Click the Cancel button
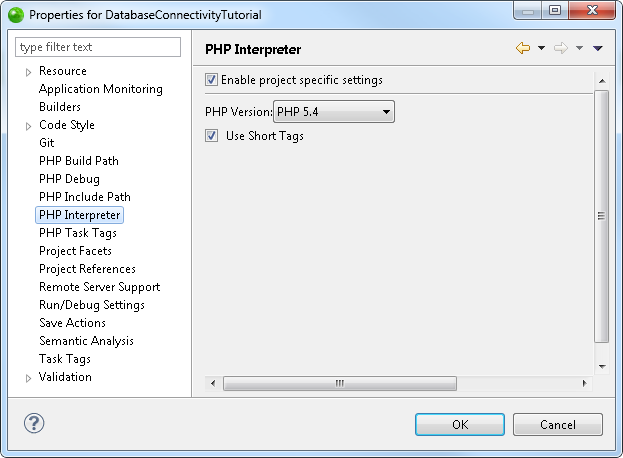Screen dimensions: 623x458 [558, 425]
